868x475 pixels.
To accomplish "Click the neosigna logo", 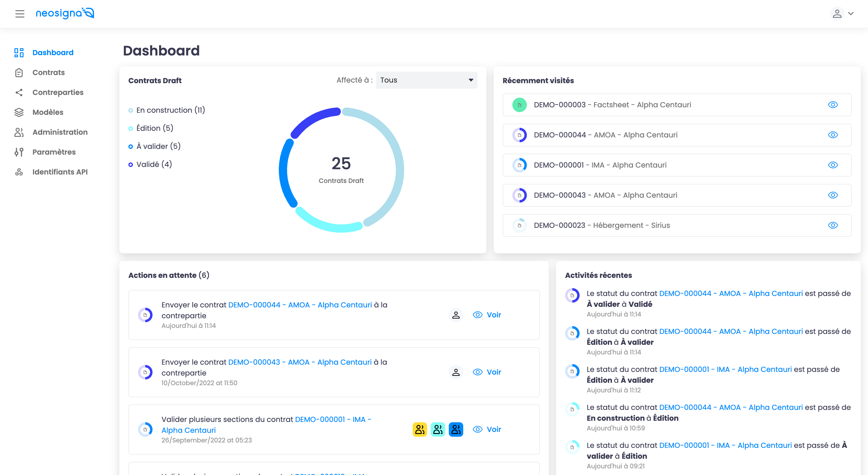I will click(x=65, y=14).
